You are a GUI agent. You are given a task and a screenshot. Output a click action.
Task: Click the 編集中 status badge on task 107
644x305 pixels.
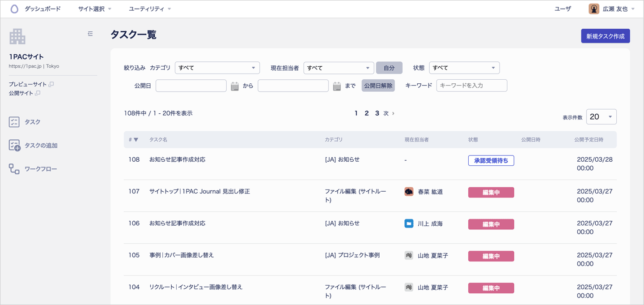coord(491,193)
